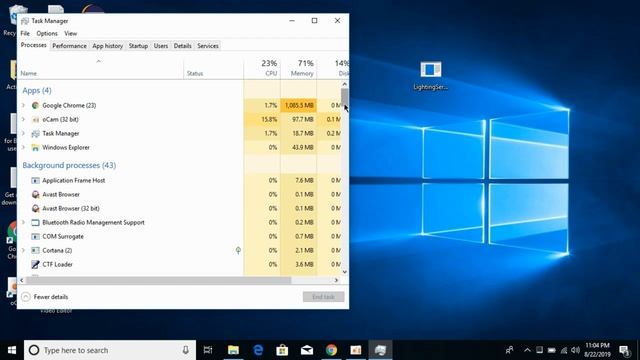The width and height of the screenshot is (640, 360).
Task: Open File Explorer from the taskbar
Action: (233, 350)
